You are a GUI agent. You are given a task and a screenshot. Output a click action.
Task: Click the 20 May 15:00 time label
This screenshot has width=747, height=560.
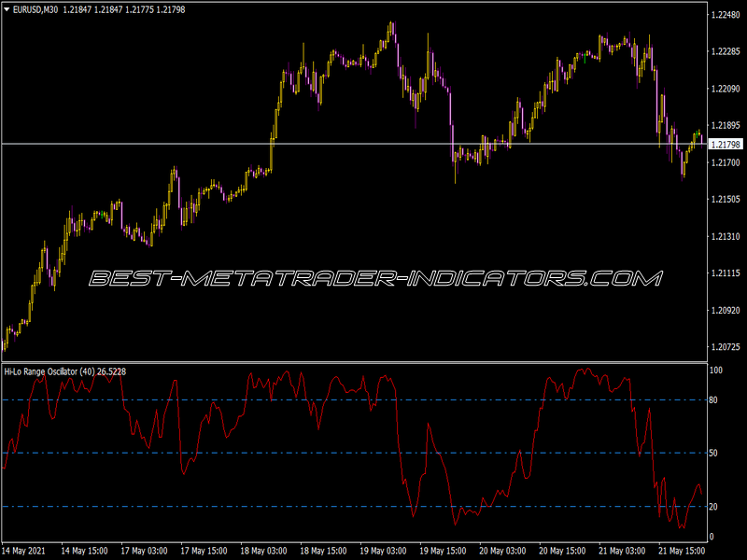(x=563, y=551)
